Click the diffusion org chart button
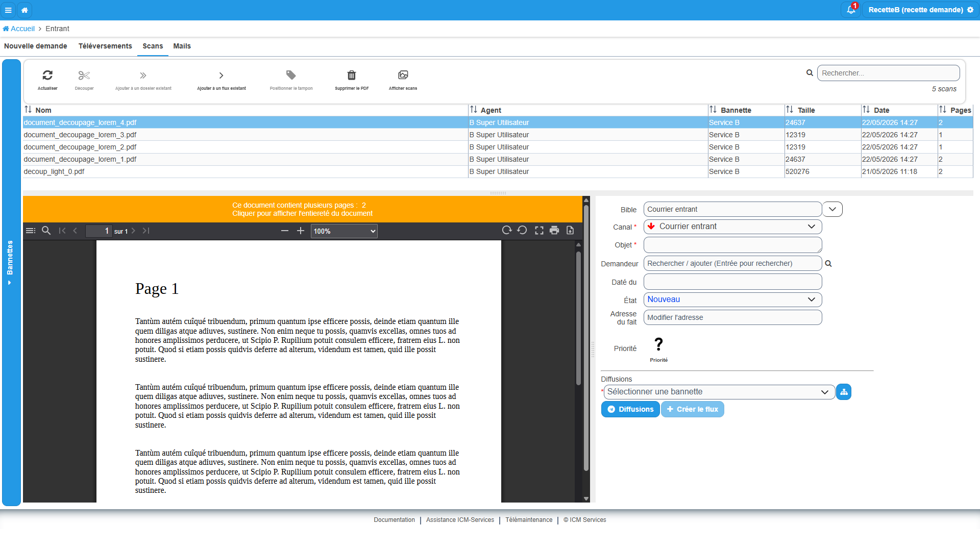This screenshot has width=980, height=551. click(844, 392)
